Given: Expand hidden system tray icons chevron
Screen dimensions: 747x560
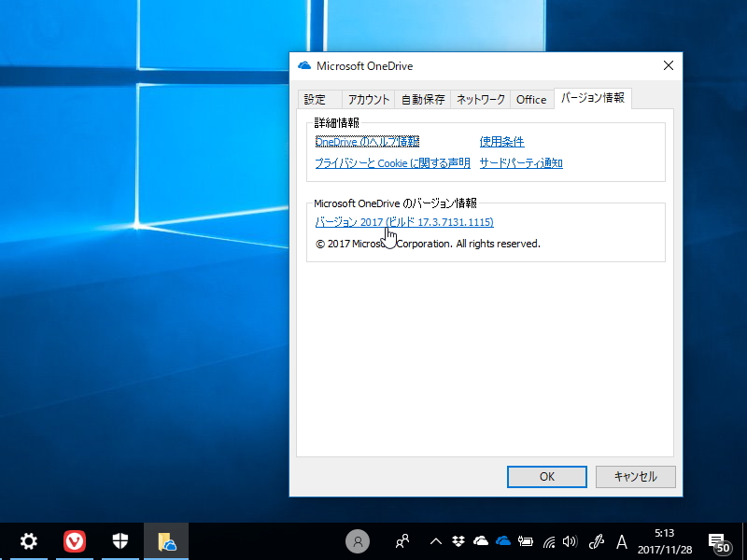Looking at the screenshot, I should click(x=435, y=541).
